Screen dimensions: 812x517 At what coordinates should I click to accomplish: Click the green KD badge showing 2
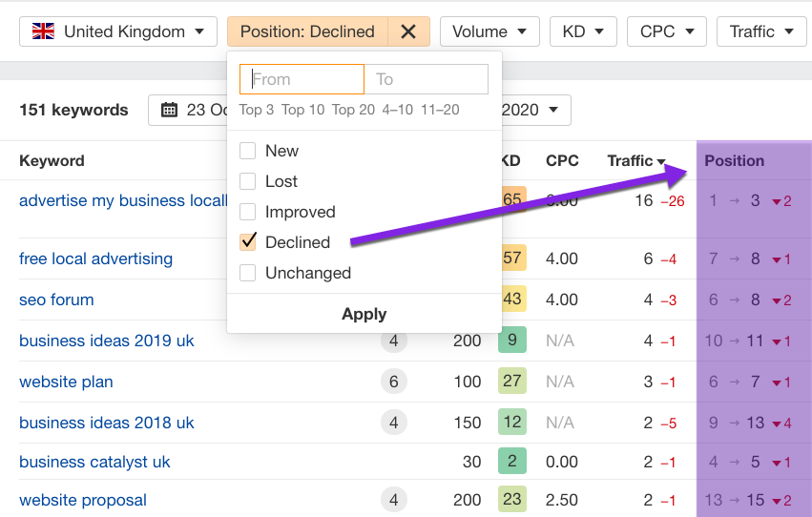point(512,462)
